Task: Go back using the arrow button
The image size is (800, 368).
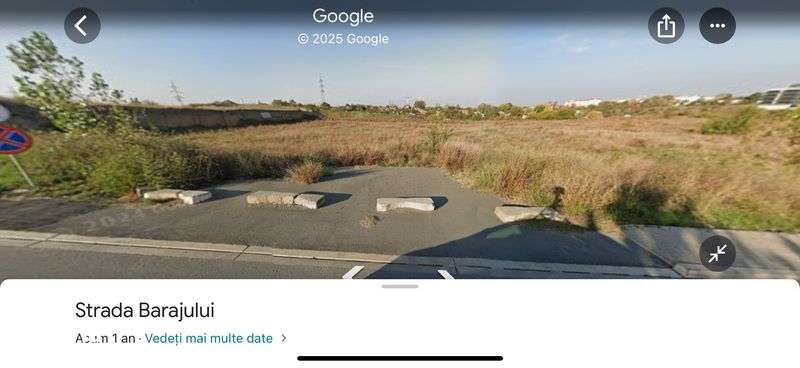Action: click(82, 26)
